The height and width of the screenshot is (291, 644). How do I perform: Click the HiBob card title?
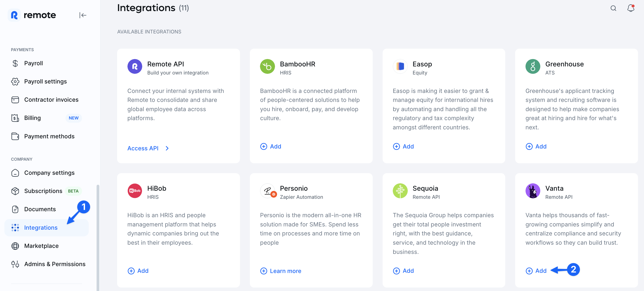tap(157, 188)
